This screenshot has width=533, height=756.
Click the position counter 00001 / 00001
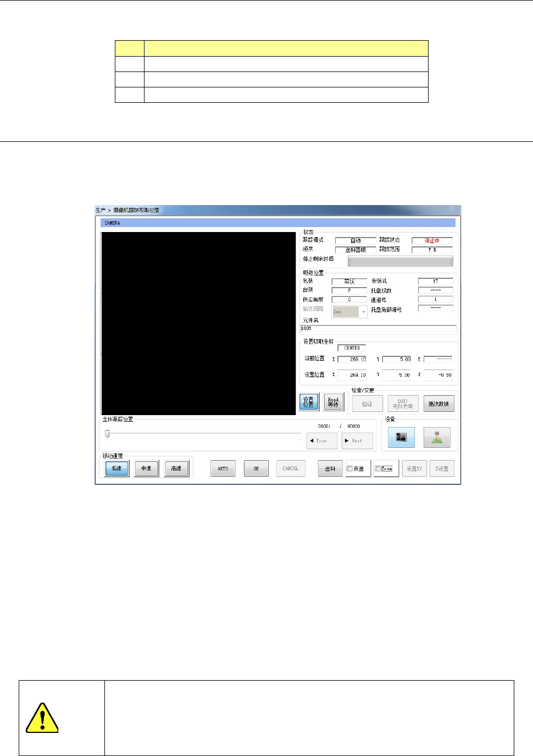(340, 426)
